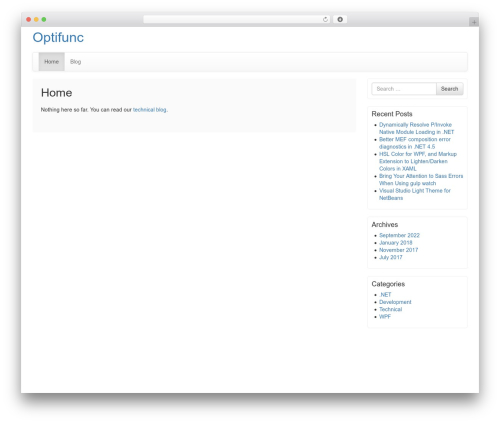Click the red close window button
The width and height of the screenshot is (500, 423).
point(29,19)
